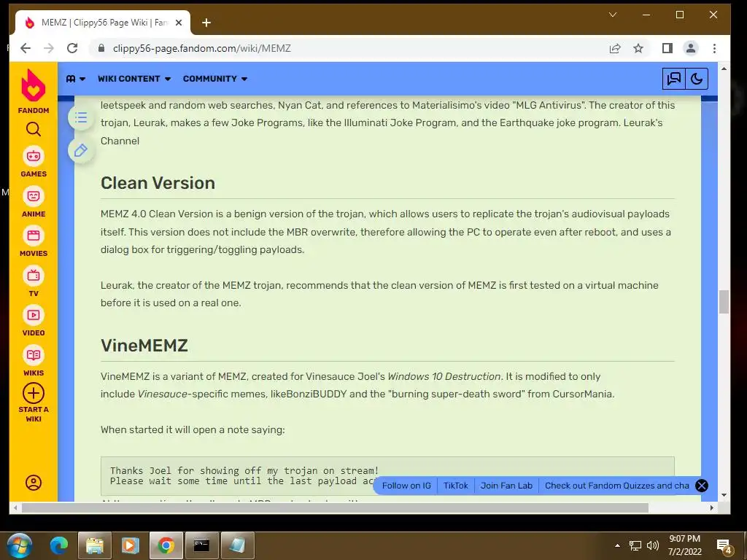The height and width of the screenshot is (560, 747).
Task: Click the Fandom heart-flame logo
Action: 34,86
